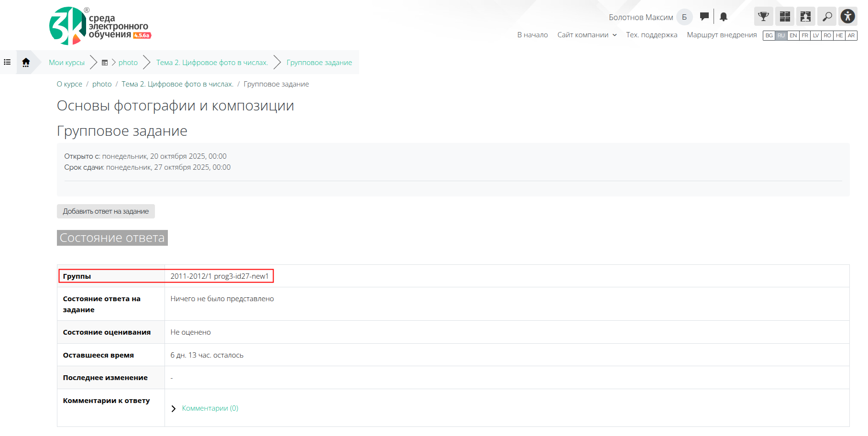Click the Добавить ответ на задание button
868x436 pixels.
point(106,211)
